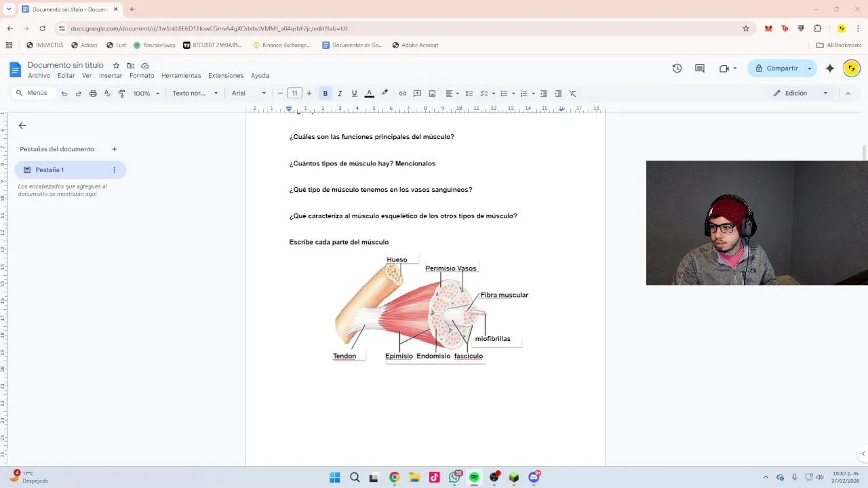Select the paint format roller icon
The width and height of the screenshot is (868, 488).
tap(122, 94)
